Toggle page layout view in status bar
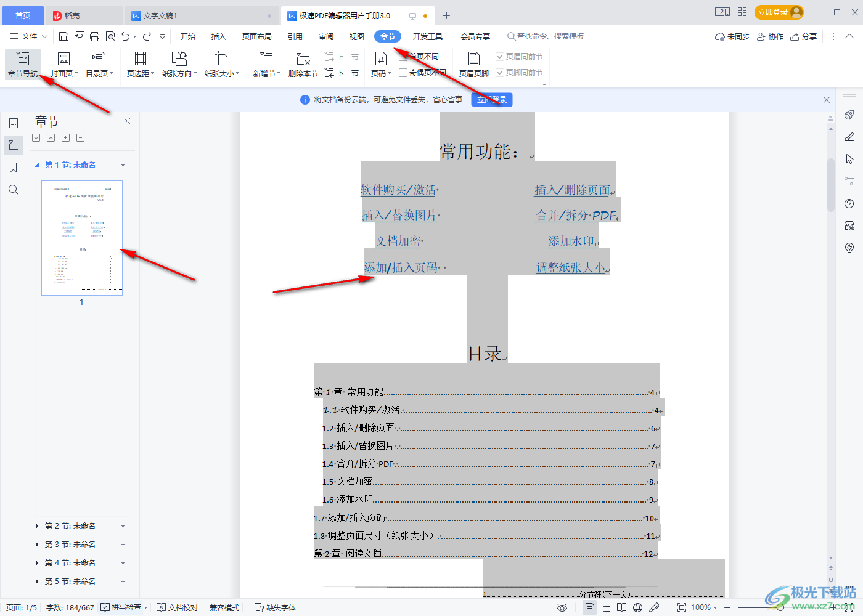 coord(590,607)
